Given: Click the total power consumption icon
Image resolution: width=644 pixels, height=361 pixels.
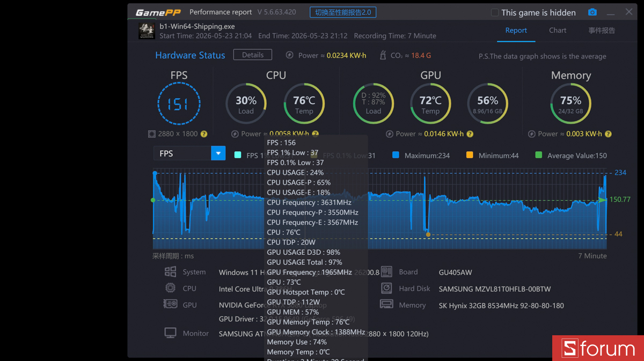Looking at the screenshot, I should click(290, 55).
